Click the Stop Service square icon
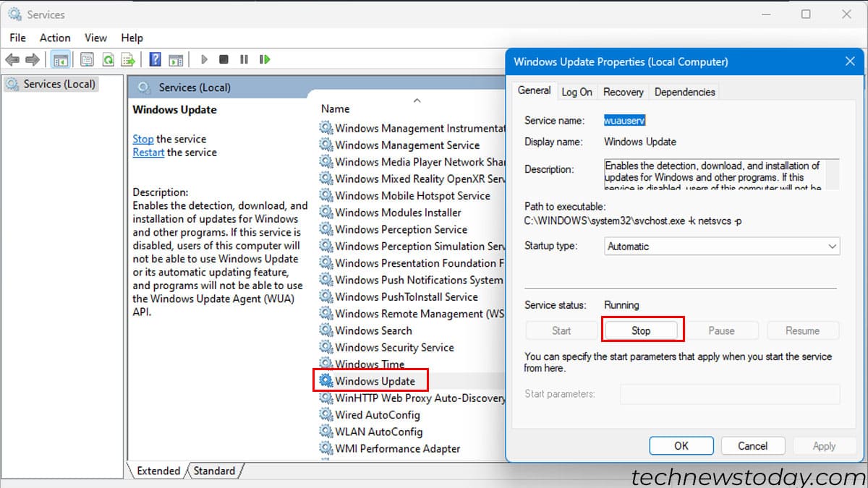 click(x=224, y=59)
